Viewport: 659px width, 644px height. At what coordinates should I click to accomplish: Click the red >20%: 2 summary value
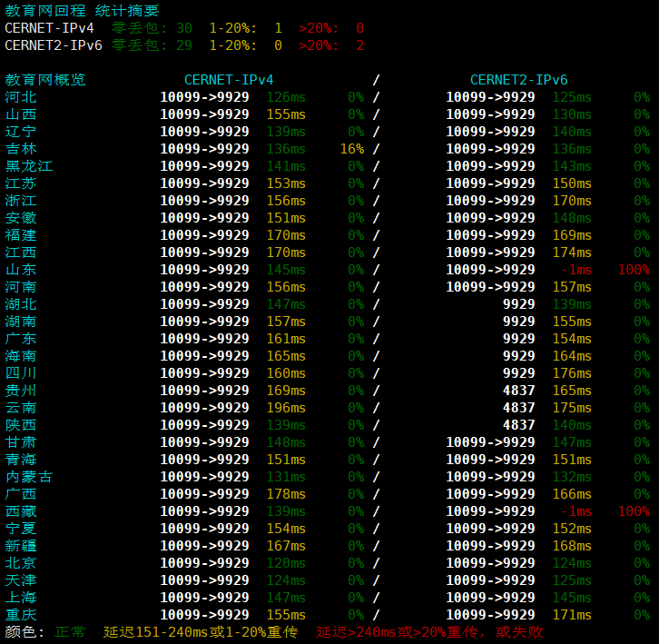331,45
